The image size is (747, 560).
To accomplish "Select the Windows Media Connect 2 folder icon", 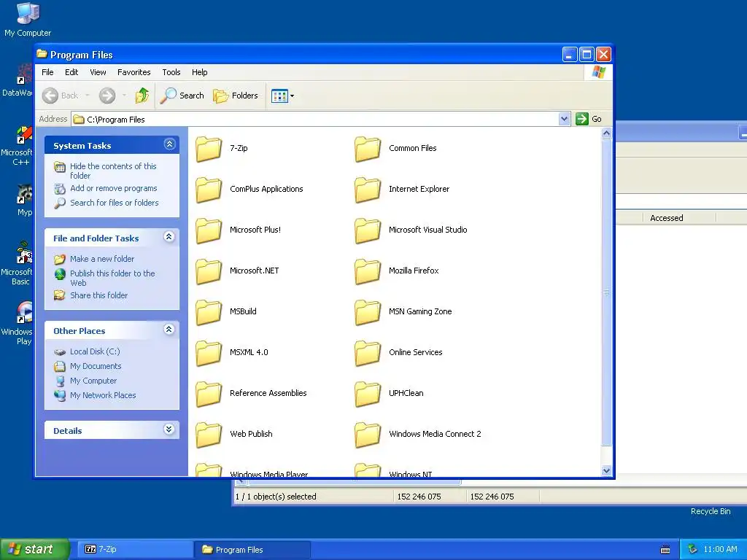I will [x=368, y=435].
